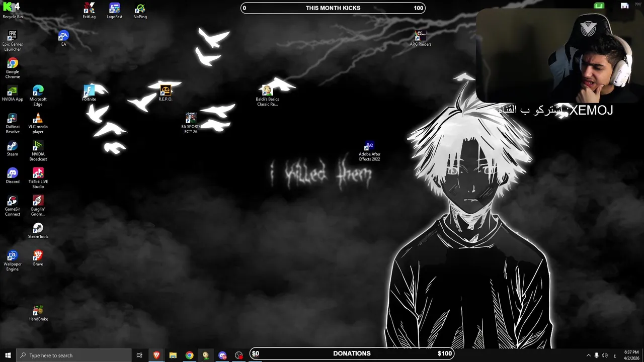Click the ARC Raiders desktop icon

pos(420,38)
